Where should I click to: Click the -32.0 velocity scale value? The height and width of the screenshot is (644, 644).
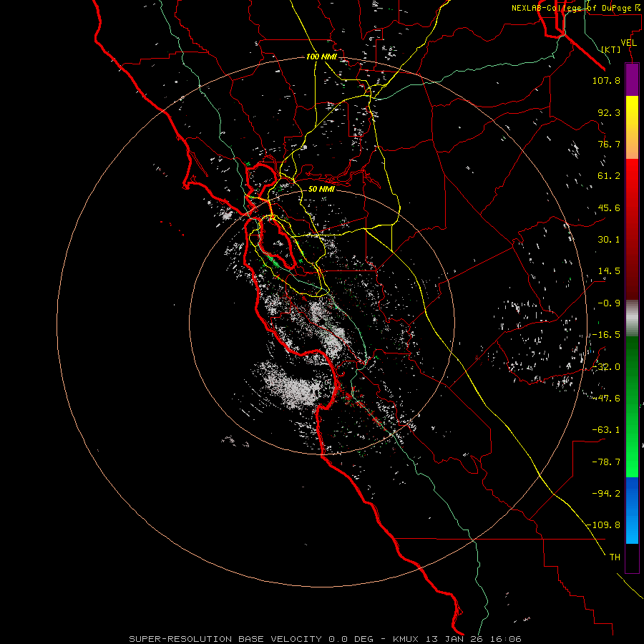[606, 367]
